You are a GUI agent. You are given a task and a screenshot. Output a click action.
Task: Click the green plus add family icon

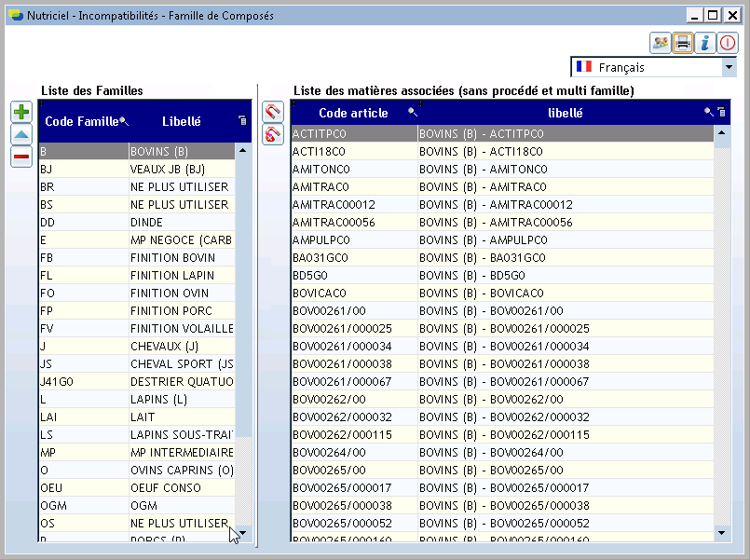[x=21, y=113]
